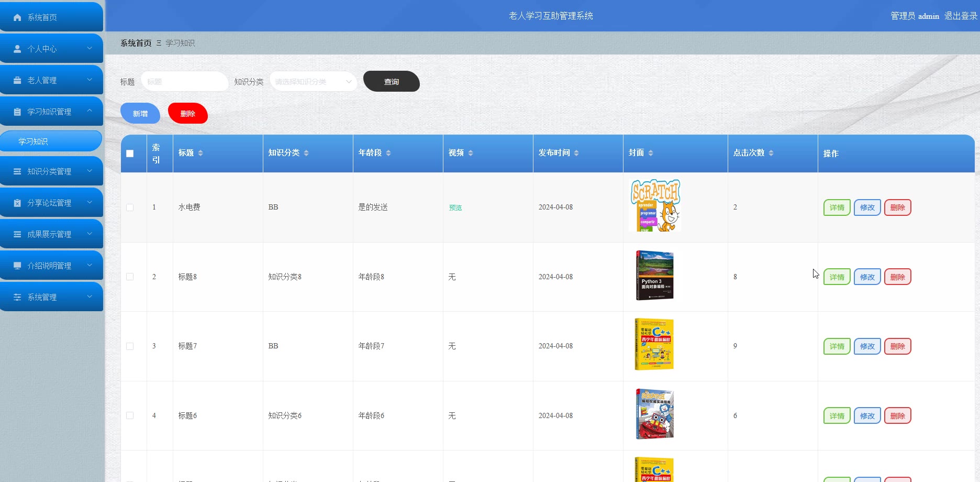Screen dimensions: 980x482
Task: Expand the 知识分类管理 menu chevron
Action: click(90, 171)
